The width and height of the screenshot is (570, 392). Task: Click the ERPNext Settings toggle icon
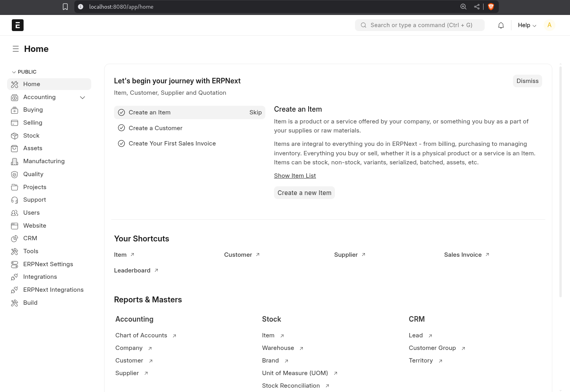pyautogui.click(x=15, y=264)
